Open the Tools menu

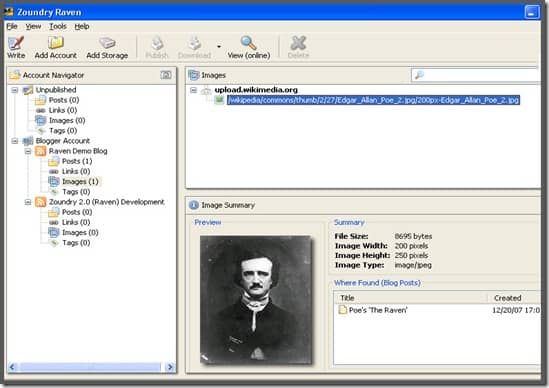(x=58, y=26)
